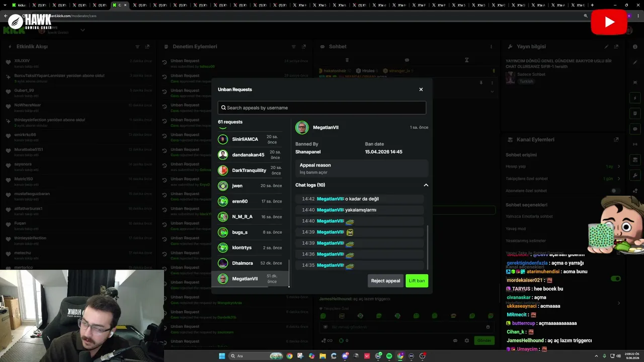This screenshot has width=644, height=362.
Task: Open filter options in Etkinlik Akışı panel
Action: pyautogui.click(x=137, y=47)
